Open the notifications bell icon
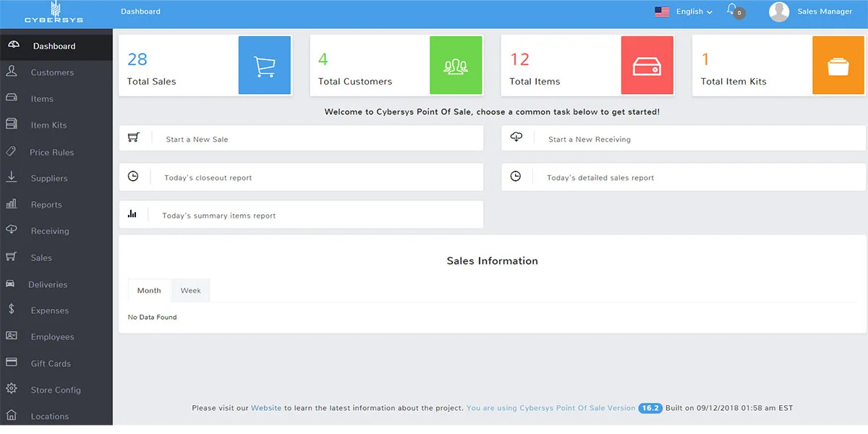868x434 pixels. 733,10
